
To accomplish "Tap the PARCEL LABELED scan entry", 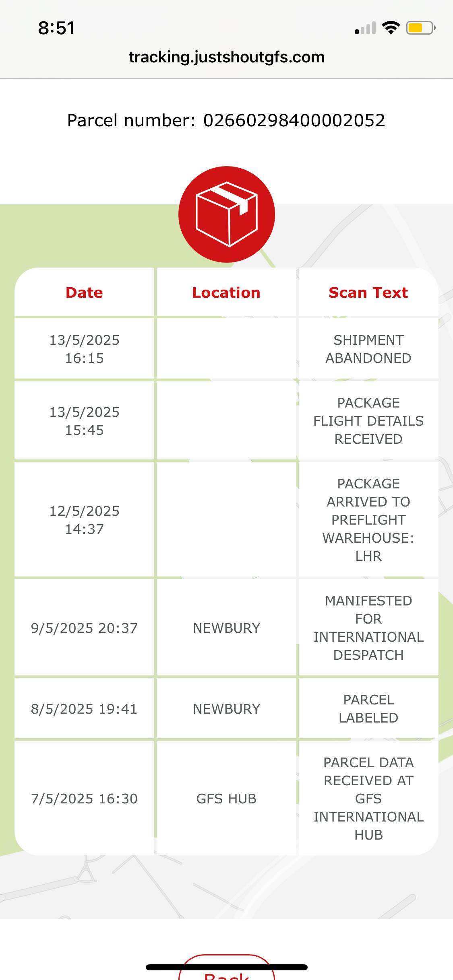I will click(x=368, y=708).
